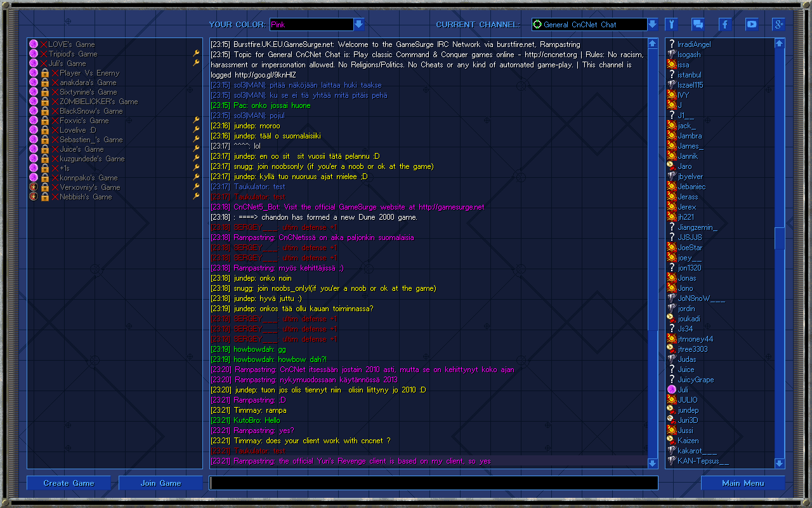
Task: Click the game icon of Verxovniy's Game
Action: (34, 187)
